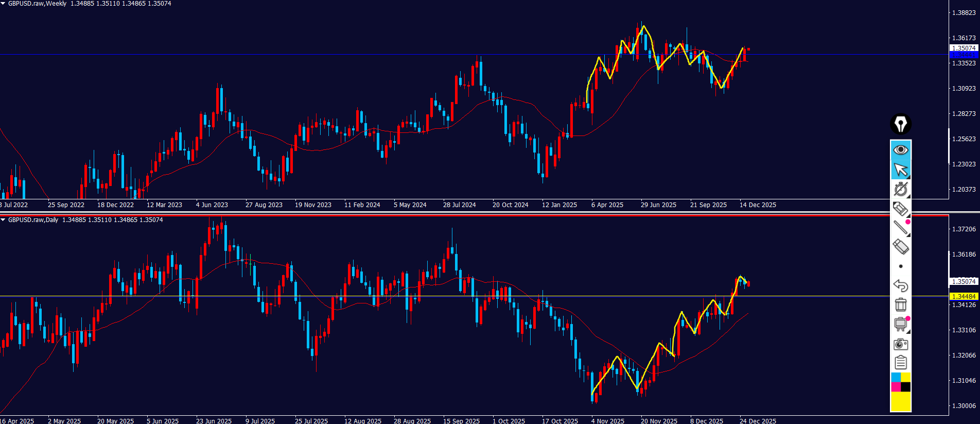Select the highlighter tool
The height and width of the screenshot is (424, 980).
(900, 209)
